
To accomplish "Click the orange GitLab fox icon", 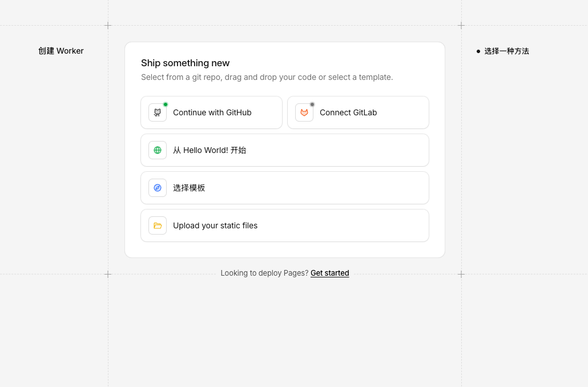I will click(304, 113).
